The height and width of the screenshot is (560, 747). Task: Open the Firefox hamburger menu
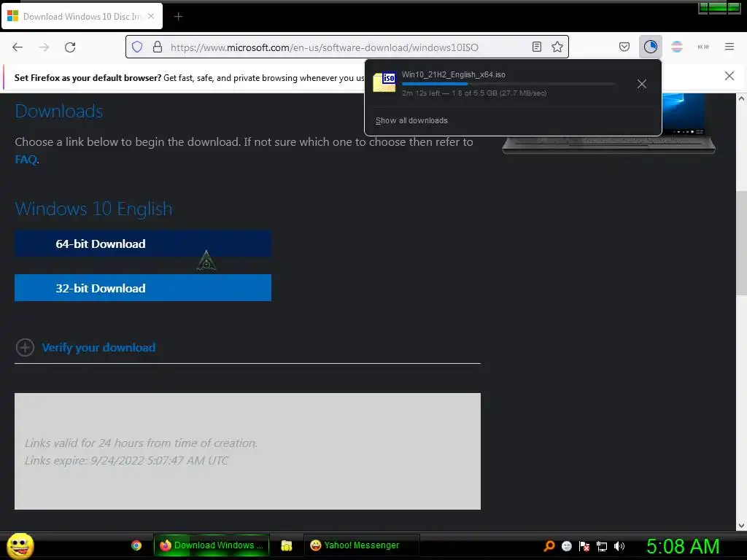tap(729, 47)
